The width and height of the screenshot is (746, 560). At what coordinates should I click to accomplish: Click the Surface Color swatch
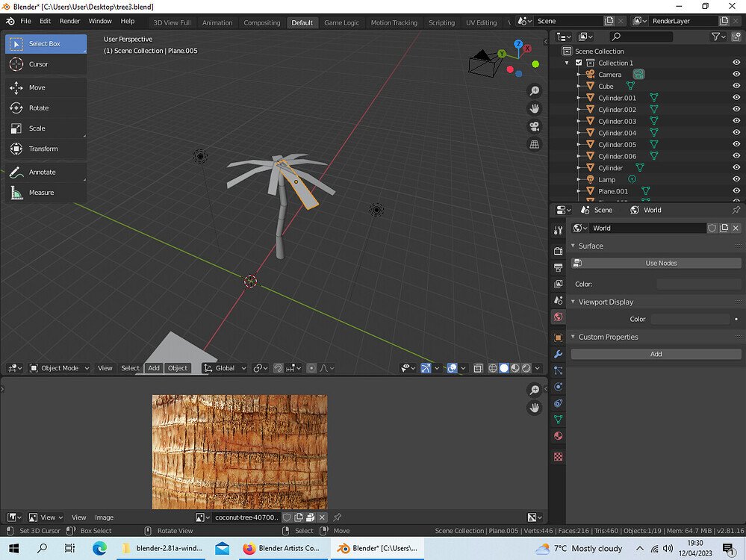tap(698, 284)
